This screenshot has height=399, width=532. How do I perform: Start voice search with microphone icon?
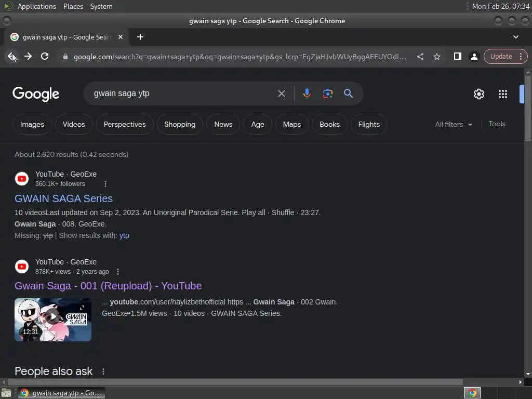307,94
